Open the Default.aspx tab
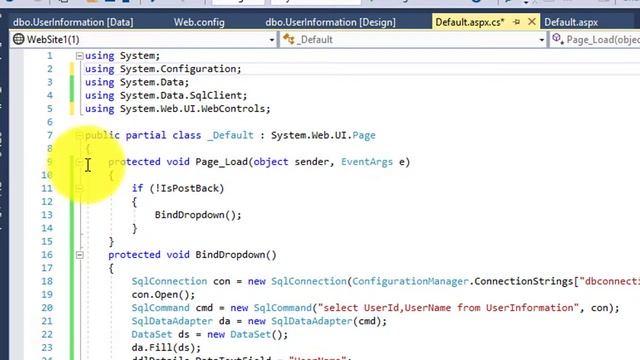Viewport: 640px width, 360px height. 571,22
